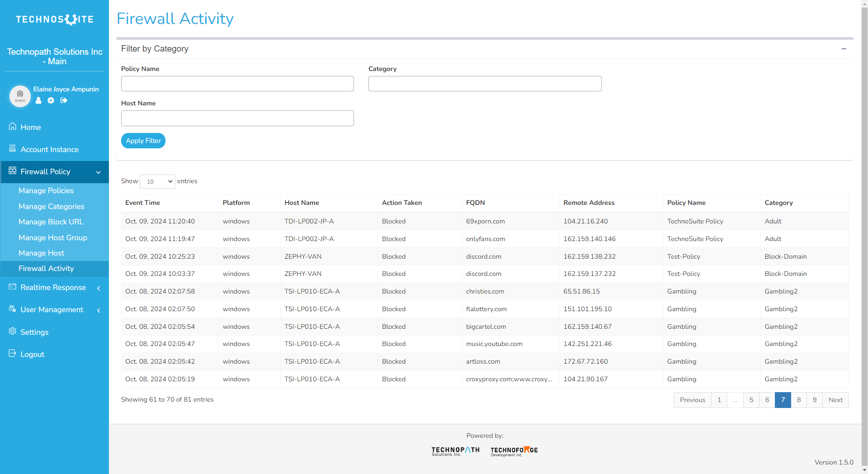Click the gear icon next to the profile avatar
The image size is (868, 474).
51,100
